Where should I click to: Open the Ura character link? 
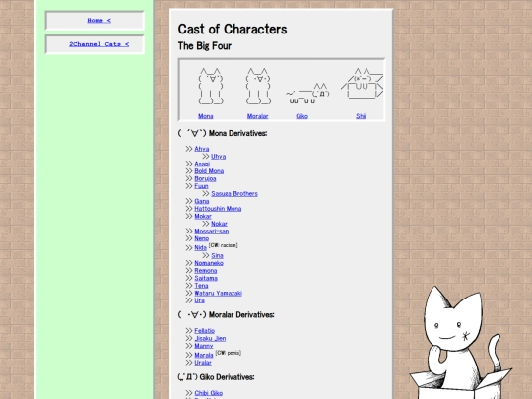(199, 300)
